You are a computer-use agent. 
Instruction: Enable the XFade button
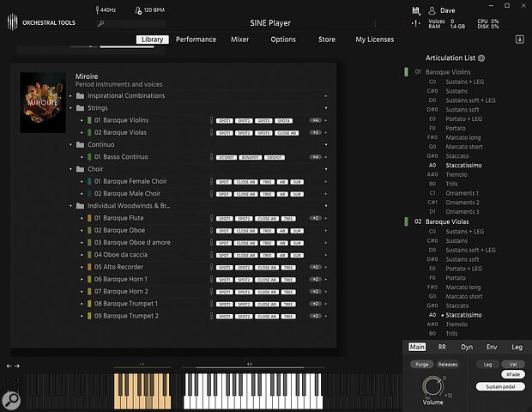[x=513, y=374]
